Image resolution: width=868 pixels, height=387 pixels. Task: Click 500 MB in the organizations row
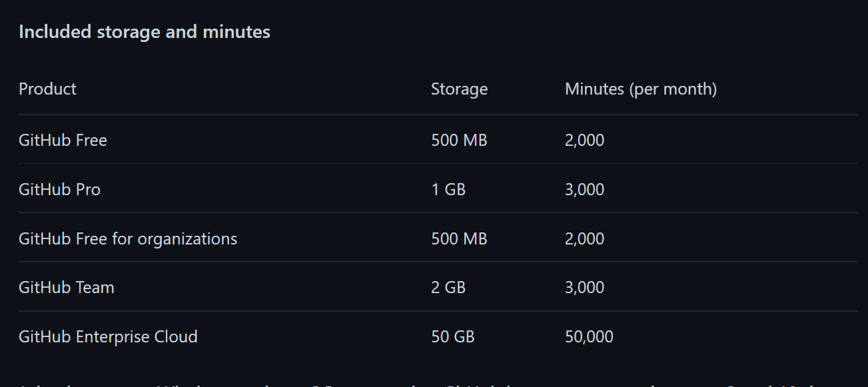coord(459,238)
